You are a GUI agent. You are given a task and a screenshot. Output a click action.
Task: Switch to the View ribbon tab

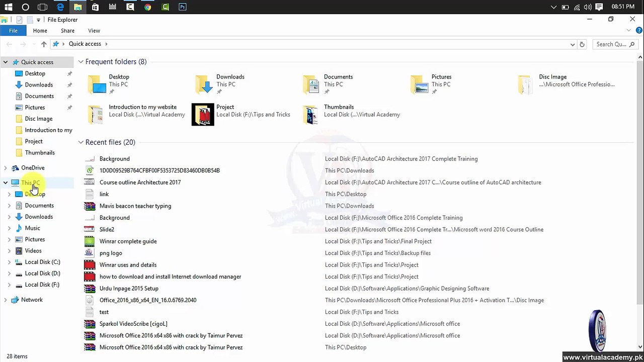click(94, 31)
